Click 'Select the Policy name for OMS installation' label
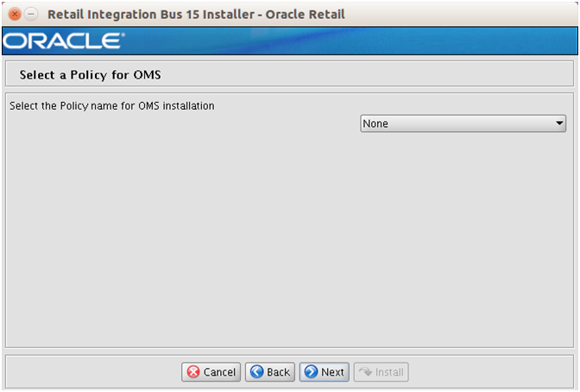The width and height of the screenshot is (580, 392). 112,106
